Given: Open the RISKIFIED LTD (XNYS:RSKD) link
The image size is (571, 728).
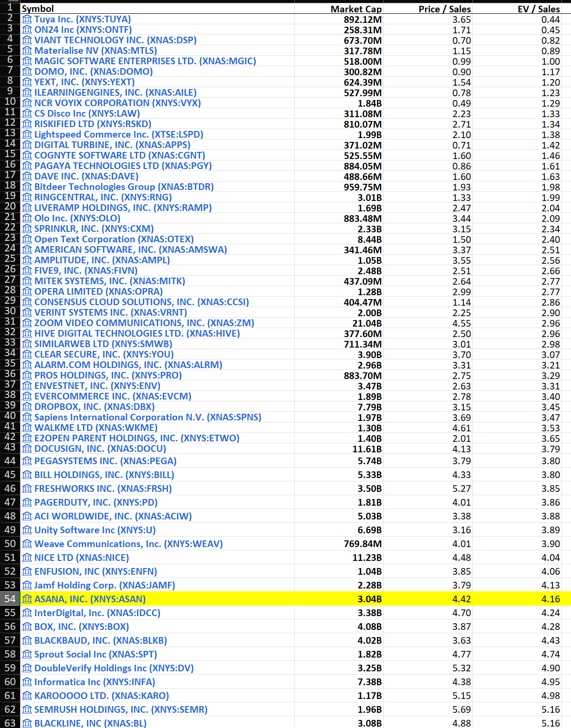Looking at the screenshot, I should point(93,124).
